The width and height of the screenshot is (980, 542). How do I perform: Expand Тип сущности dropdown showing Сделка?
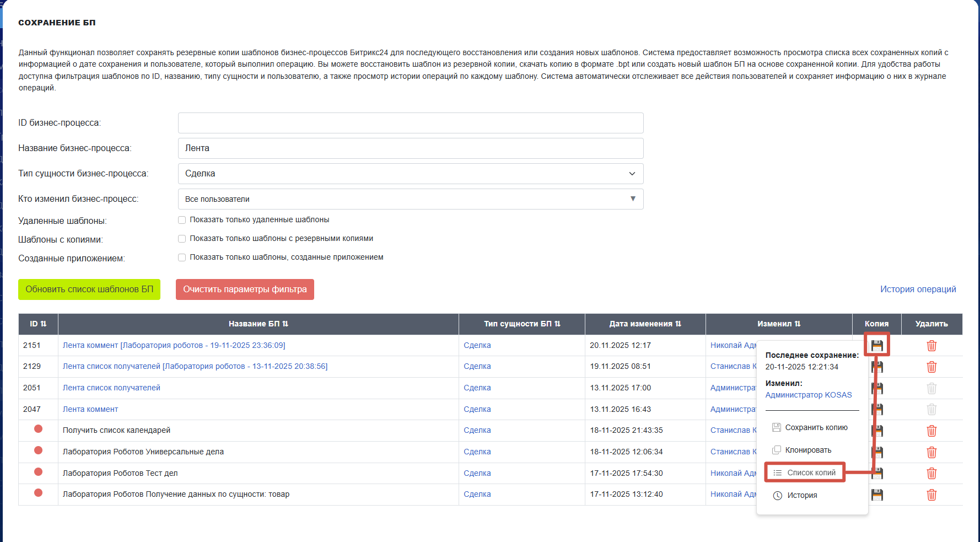(x=411, y=174)
